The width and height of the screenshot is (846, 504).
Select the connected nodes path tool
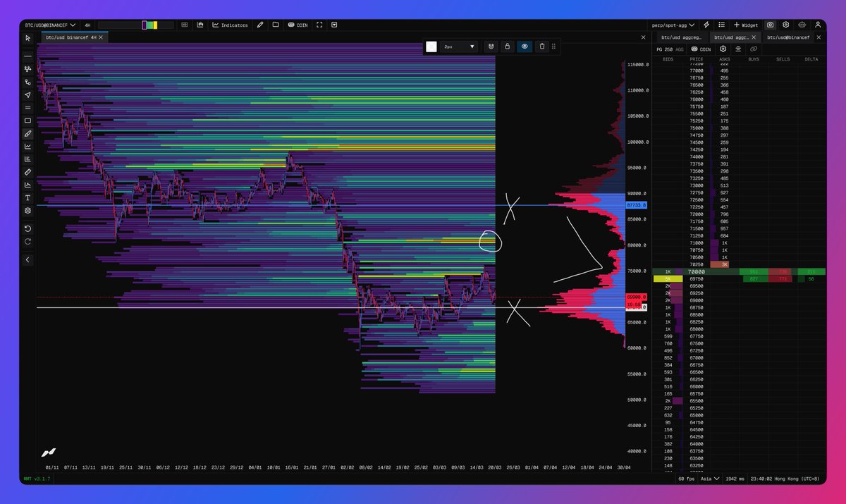[27, 69]
